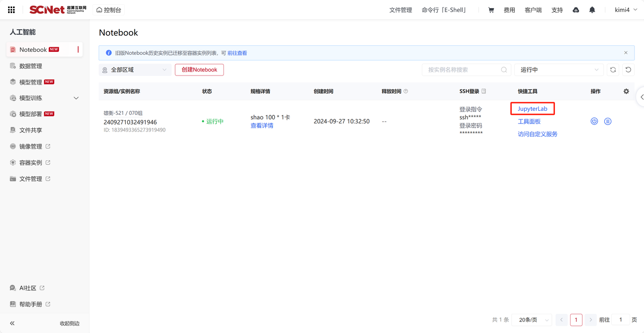
Task: Open the 运行中 status filter dropdown
Action: click(558, 70)
